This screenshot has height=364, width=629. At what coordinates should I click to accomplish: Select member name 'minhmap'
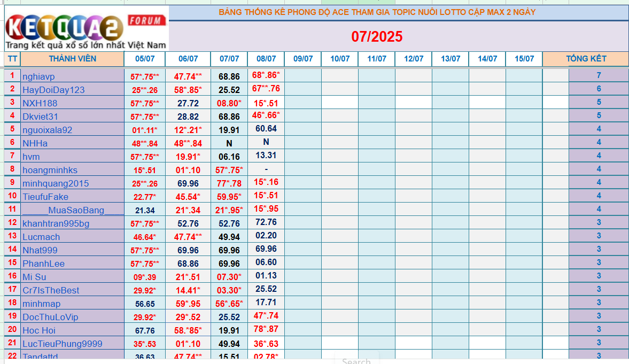[x=41, y=304]
